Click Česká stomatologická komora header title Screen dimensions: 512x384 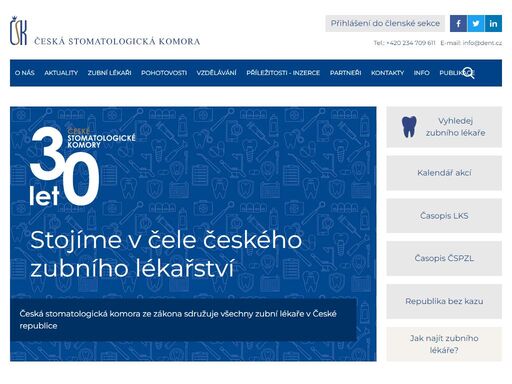[x=117, y=42]
